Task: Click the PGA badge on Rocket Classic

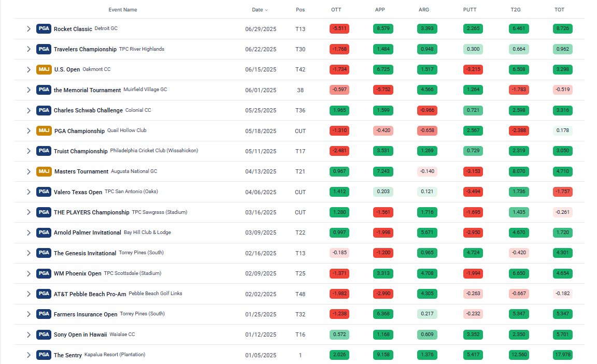Action: tap(44, 28)
